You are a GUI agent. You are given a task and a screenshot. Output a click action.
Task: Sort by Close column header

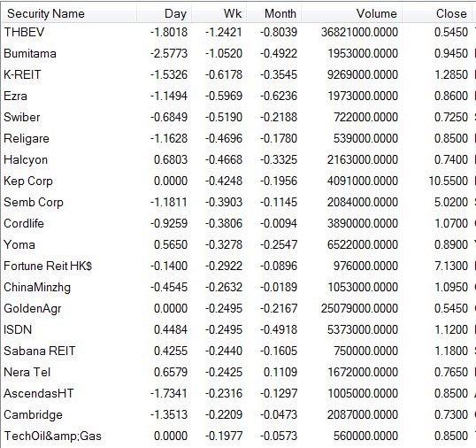[x=437, y=13]
